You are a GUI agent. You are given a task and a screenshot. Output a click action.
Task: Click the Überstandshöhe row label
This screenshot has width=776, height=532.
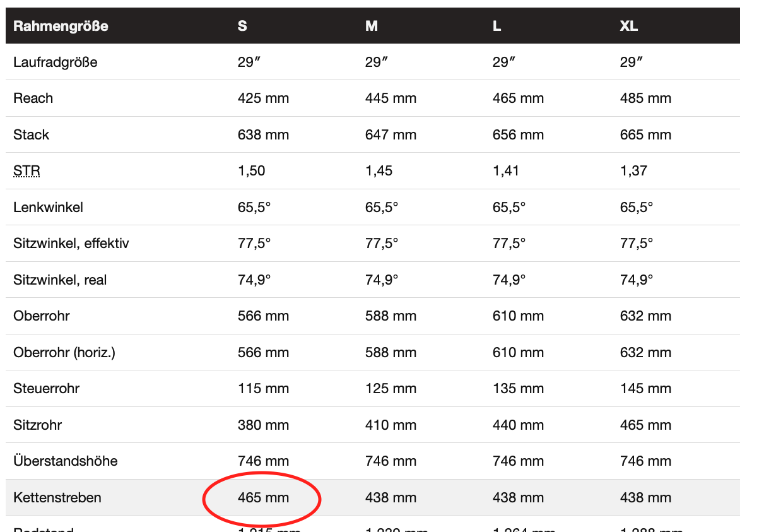point(66,461)
